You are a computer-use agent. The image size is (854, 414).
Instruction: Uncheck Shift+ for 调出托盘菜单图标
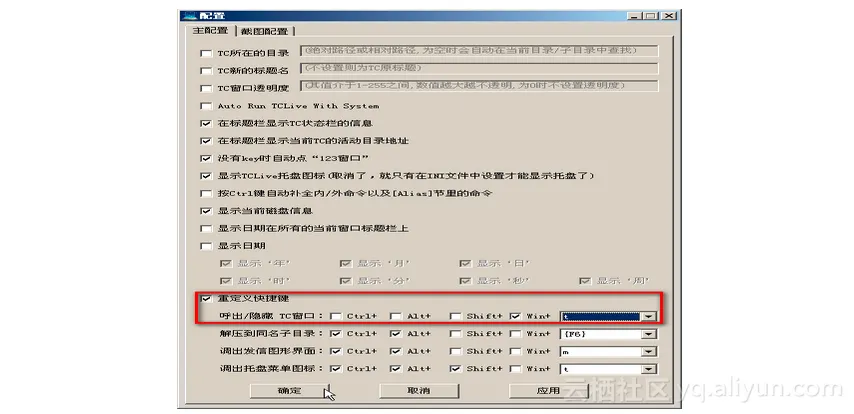[x=456, y=369]
